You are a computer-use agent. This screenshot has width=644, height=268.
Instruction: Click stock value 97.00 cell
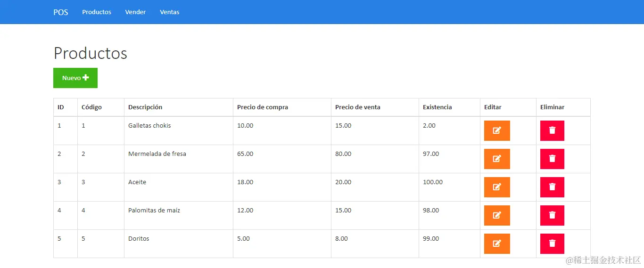(x=449, y=159)
